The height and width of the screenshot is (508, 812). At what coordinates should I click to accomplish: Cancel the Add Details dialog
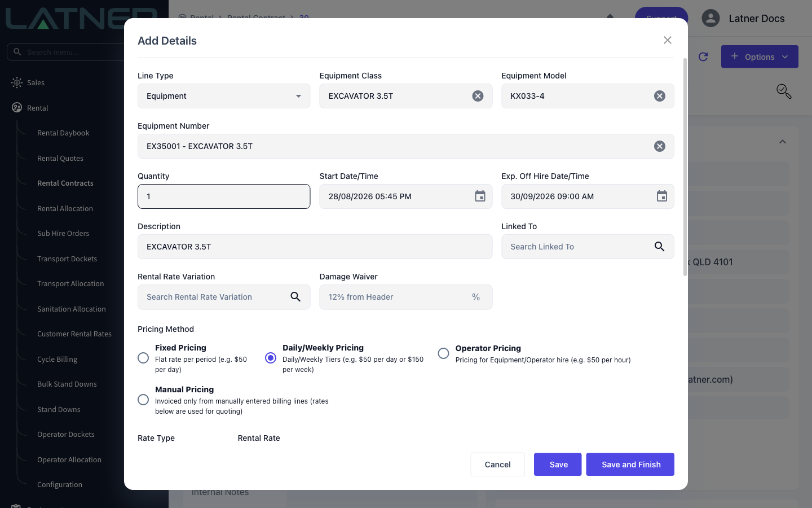coord(497,465)
